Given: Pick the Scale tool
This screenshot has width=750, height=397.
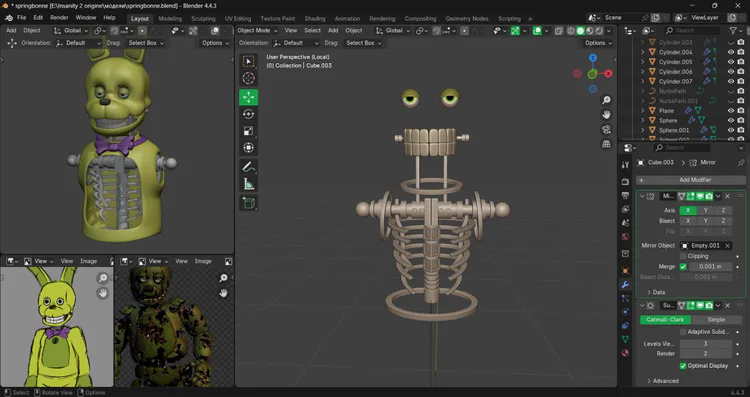Looking at the screenshot, I should click(x=248, y=131).
